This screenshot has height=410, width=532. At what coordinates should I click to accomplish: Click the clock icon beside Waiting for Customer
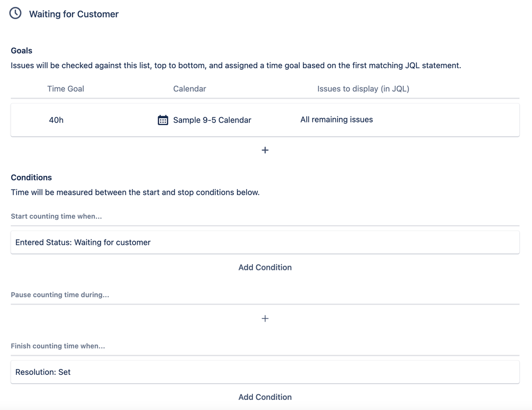coord(15,13)
